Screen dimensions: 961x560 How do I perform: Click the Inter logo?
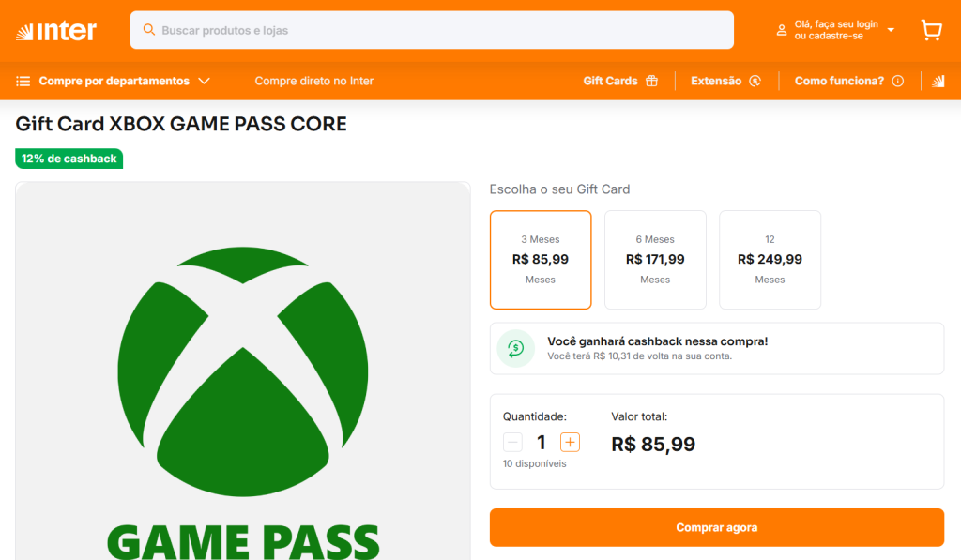click(56, 31)
